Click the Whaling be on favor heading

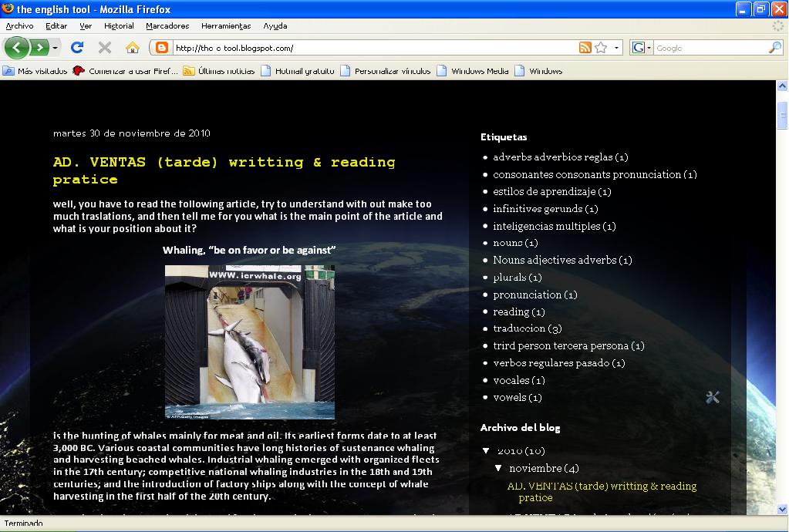tap(249, 250)
